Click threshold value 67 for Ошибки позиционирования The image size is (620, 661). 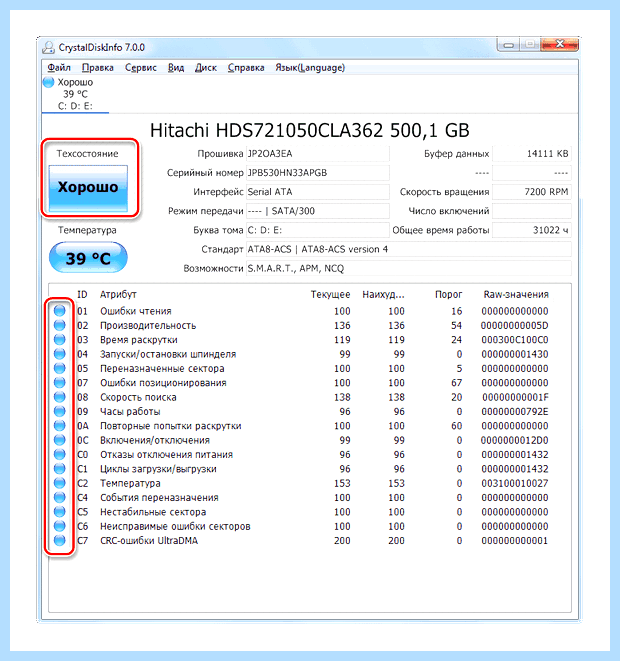click(x=456, y=383)
